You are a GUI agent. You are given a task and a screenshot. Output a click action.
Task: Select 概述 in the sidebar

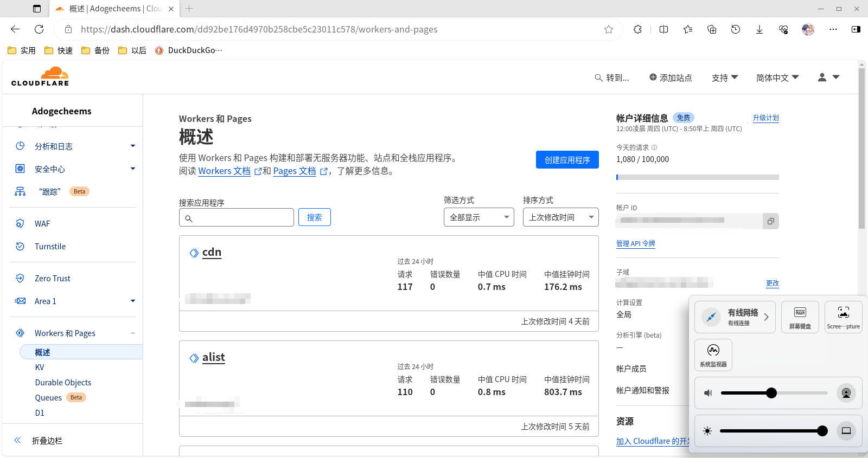81,352
